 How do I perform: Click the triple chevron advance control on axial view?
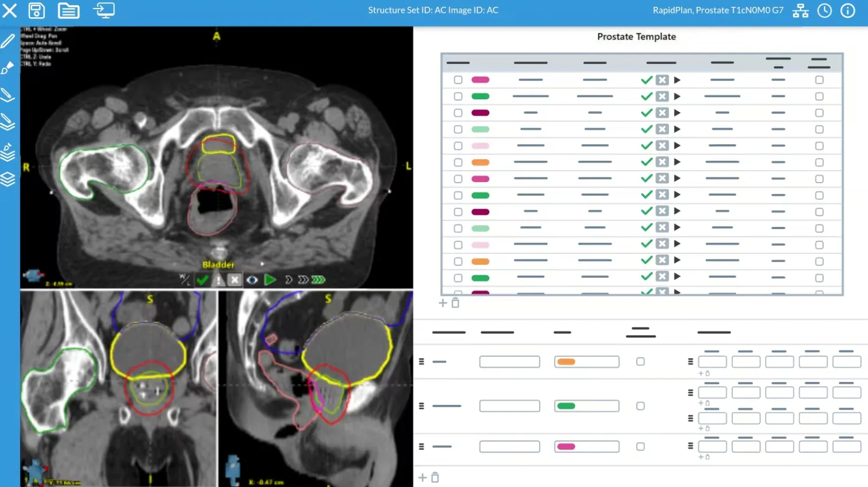(x=317, y=280)
